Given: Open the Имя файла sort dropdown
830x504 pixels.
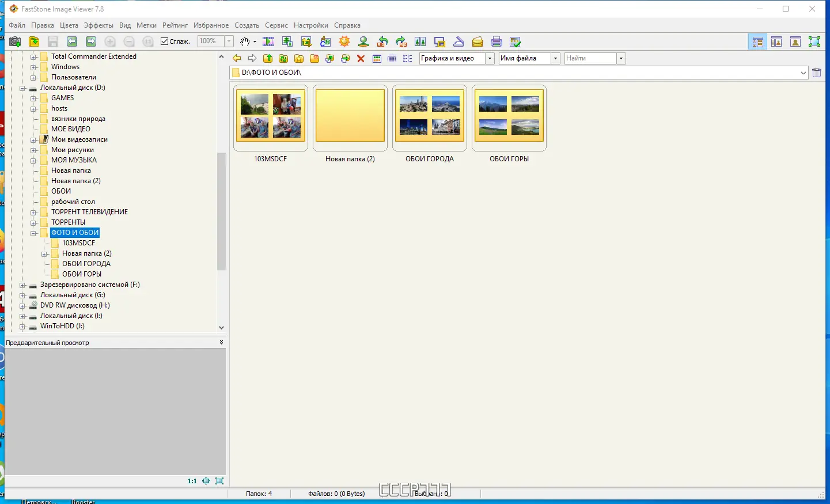Looking at the screenshot, I should click(x=555, y=58).
